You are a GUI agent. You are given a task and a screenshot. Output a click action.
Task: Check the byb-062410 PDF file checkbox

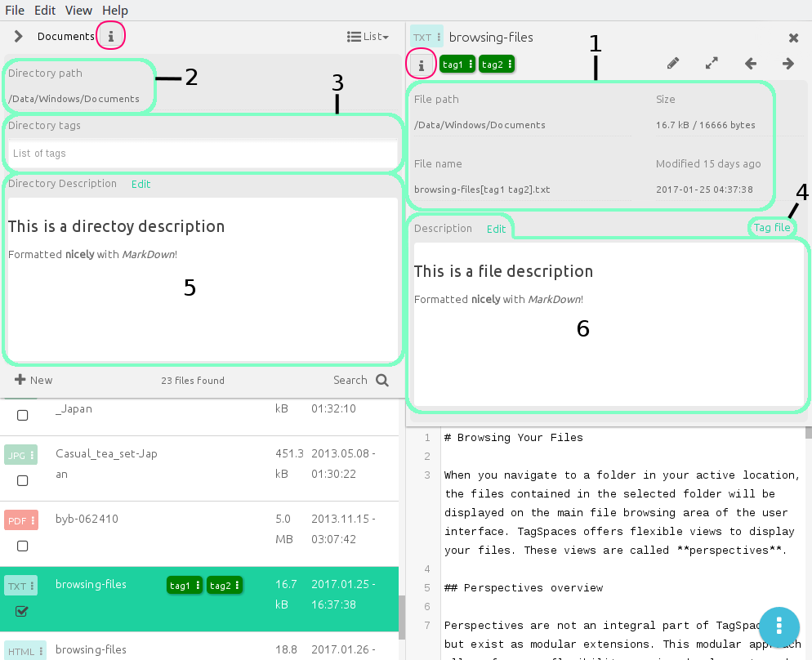pos(22,546)
